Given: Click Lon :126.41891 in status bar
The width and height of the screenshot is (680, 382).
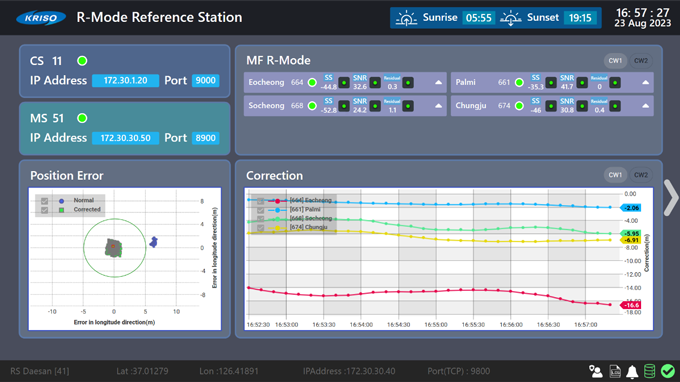Looking at the screenshot, I should tap(229, 371).
